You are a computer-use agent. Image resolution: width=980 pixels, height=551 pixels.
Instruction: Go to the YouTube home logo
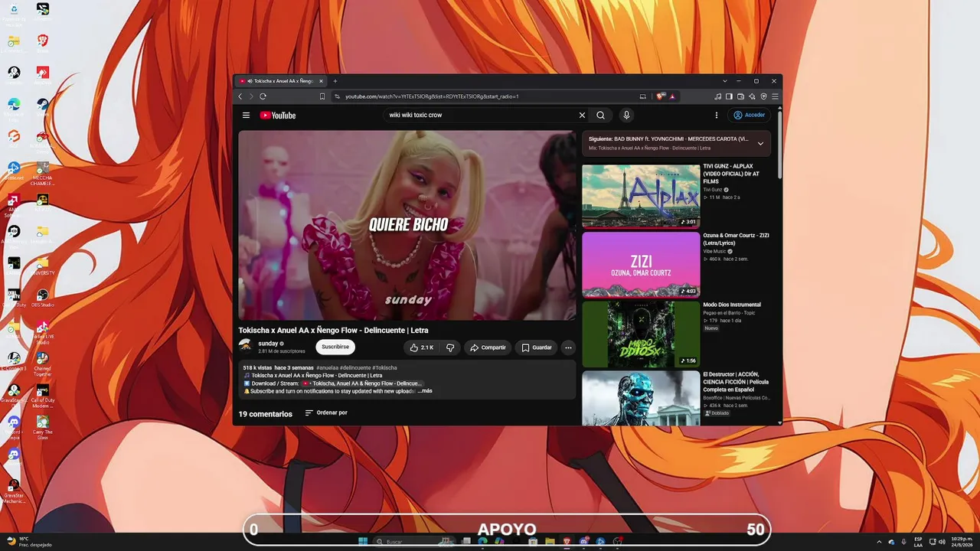[x=278, y=116]
